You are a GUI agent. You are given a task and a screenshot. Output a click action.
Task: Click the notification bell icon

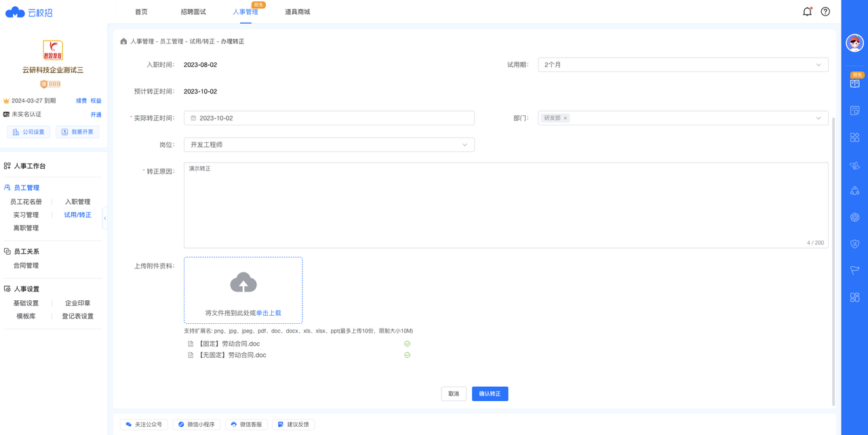[807, 12]
